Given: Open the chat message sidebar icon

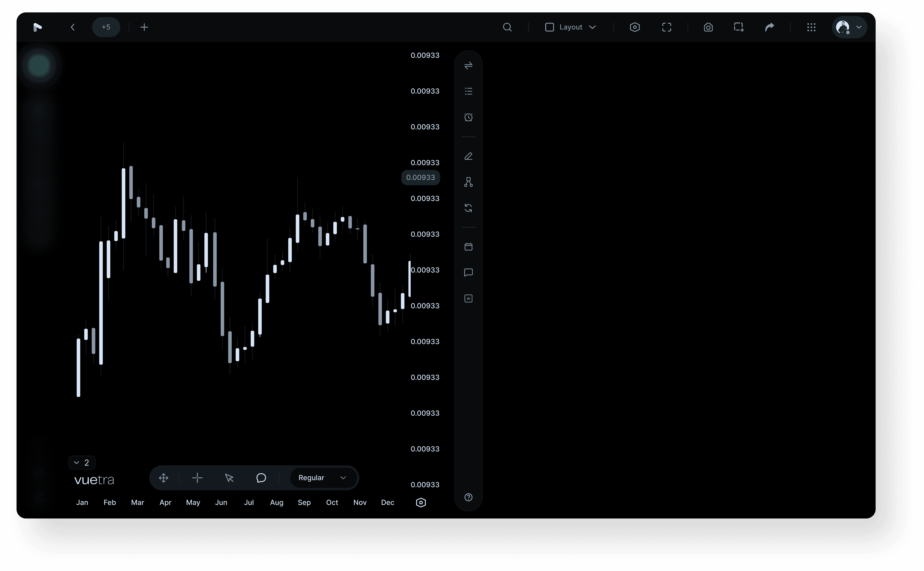Looking at the screenshot, I should click(x=468, y=272).
